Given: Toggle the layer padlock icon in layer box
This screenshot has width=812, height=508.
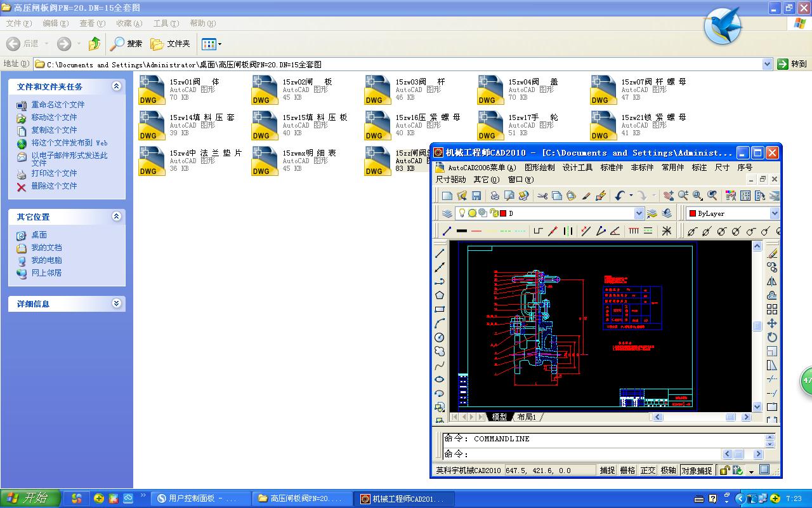Looking at the screenshot, I should (494, 213).
